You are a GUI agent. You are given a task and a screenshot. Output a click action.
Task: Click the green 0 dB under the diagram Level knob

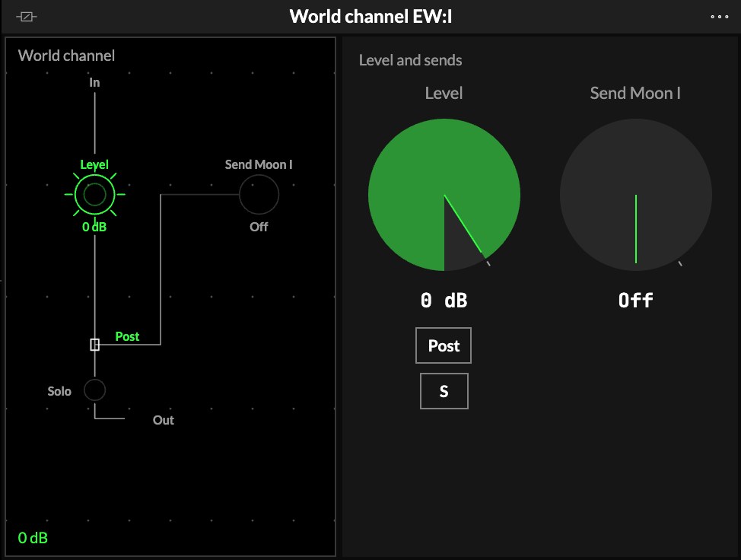(94, 227)
